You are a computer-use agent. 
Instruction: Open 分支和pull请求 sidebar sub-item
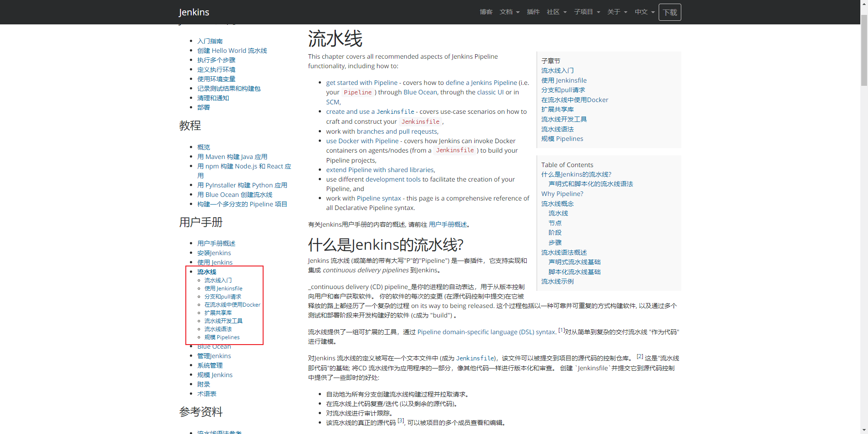222,297
